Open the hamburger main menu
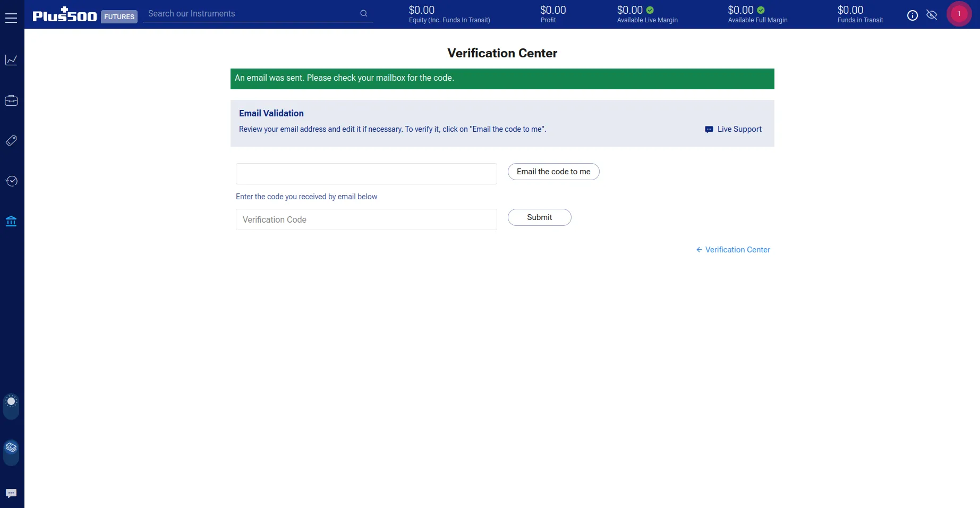980x508 pixels. 11,18
